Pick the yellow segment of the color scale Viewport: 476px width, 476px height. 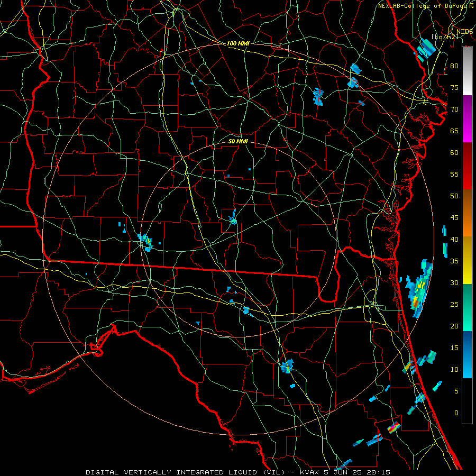pyautogui.click(x=467, y=260)
